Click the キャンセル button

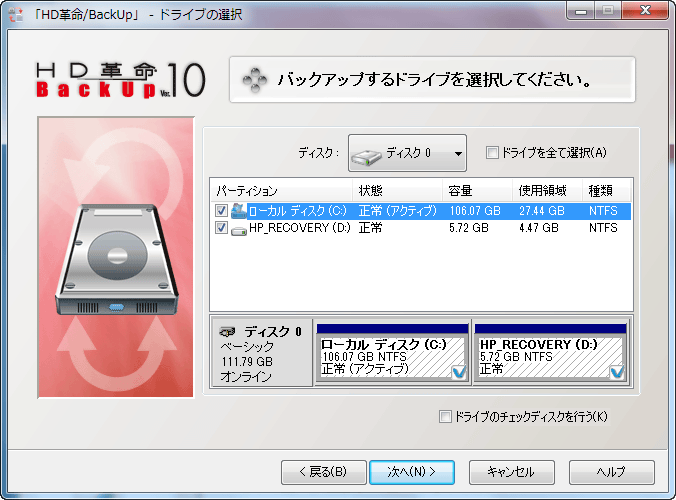[512, 472]
